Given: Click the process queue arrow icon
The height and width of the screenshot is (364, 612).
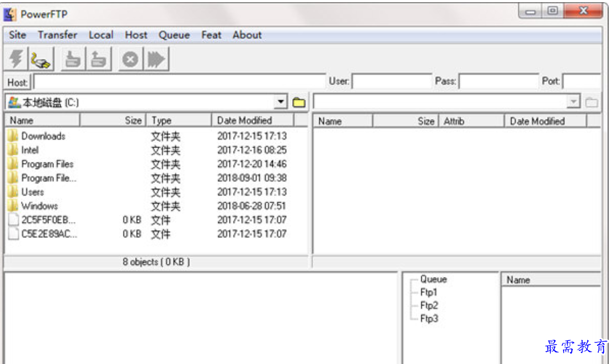Looking at the screenshot, I should coord(156,59).
